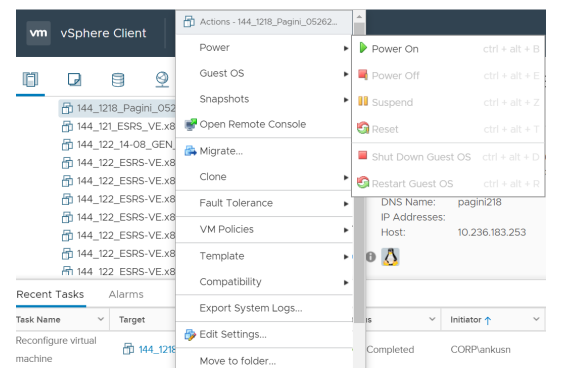570x386 pixels.
Task: Click the Initiator sort arrow icon
Action: 488,320
